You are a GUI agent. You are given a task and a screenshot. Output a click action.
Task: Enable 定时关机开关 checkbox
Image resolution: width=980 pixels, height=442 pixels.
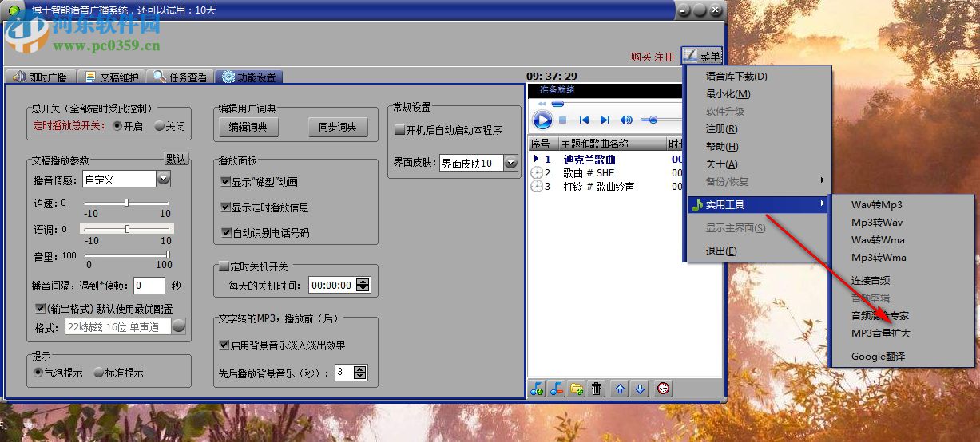[x=224, y=266]
